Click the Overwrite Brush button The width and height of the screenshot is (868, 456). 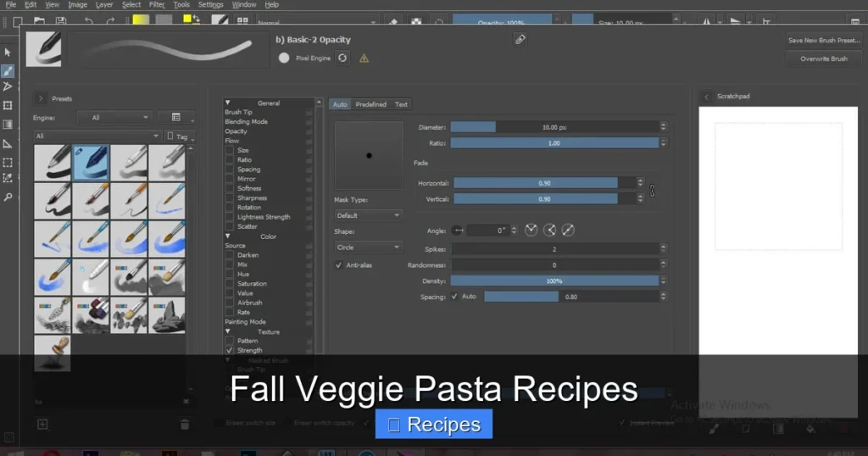[x=824, y=58]
